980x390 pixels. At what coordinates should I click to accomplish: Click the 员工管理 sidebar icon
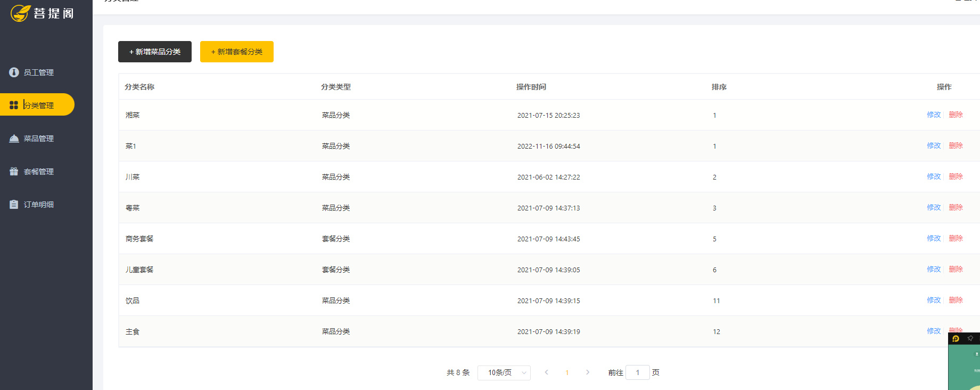pos(14,72)
